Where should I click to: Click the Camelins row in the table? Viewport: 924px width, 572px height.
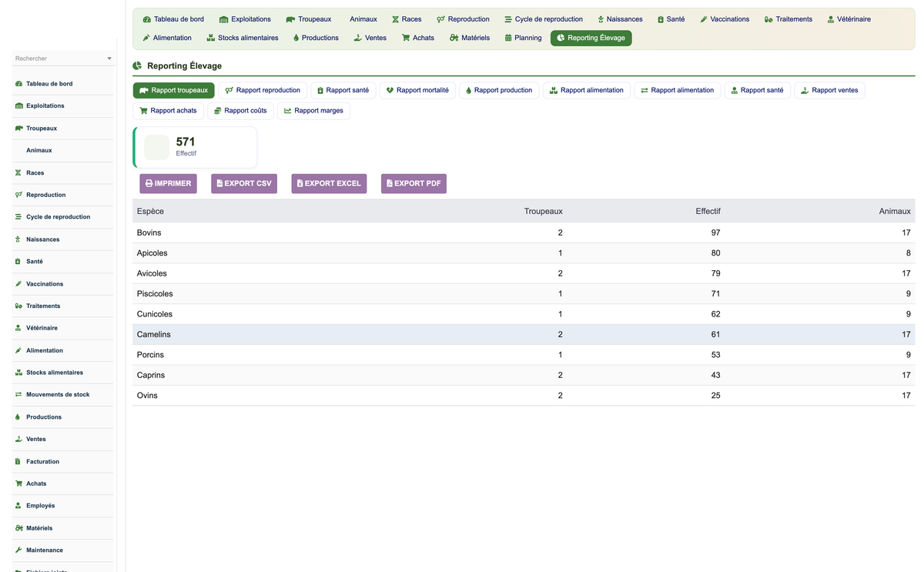pos(524,334)
